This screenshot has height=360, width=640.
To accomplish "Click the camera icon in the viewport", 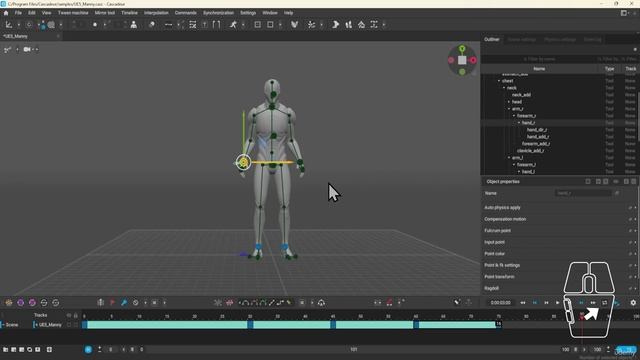I will [x=27, y=49].
